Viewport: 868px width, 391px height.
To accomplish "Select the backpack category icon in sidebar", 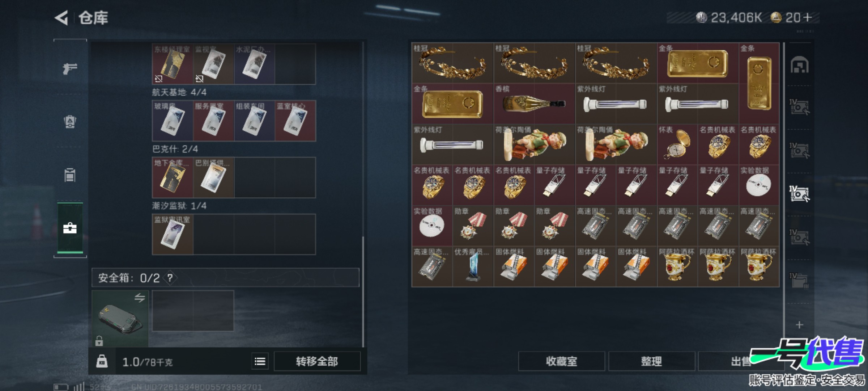I will click(x=70, y=122).
